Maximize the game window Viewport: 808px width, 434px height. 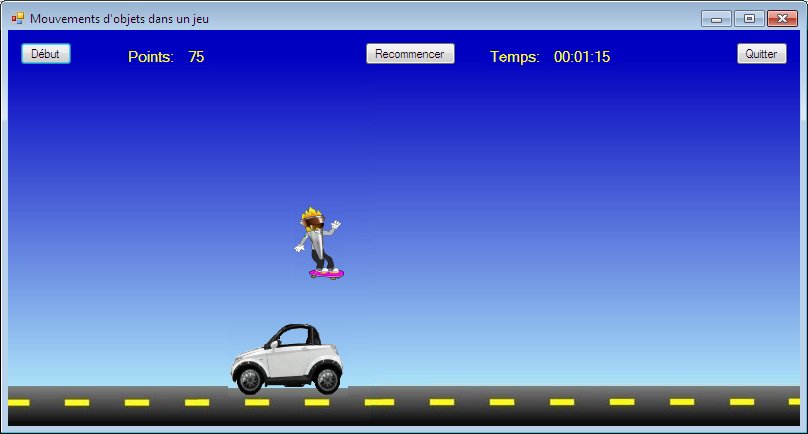point(749,19)
